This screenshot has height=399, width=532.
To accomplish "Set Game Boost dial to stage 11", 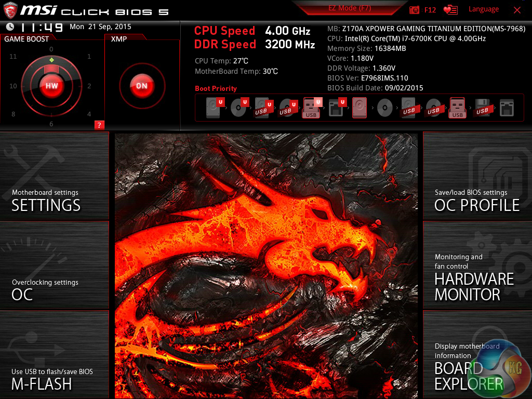I will [13, 56].
